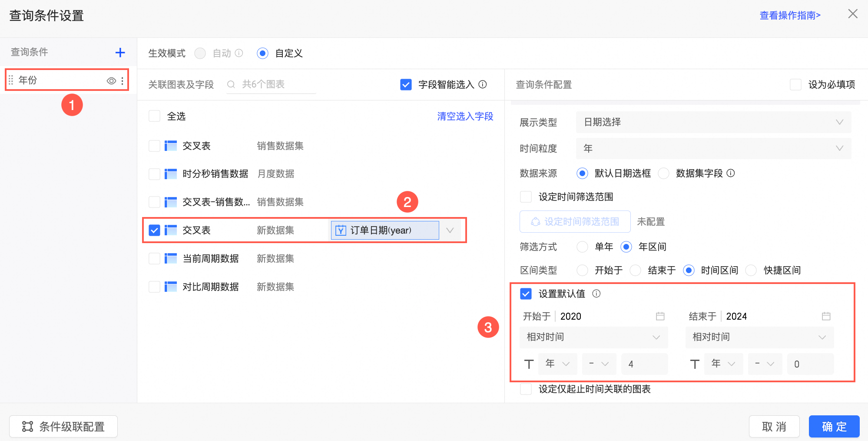Open the 展示类型 dropdown showing 日期选择
The width and height of the screenshot is (868, 441).
point(713,122)
